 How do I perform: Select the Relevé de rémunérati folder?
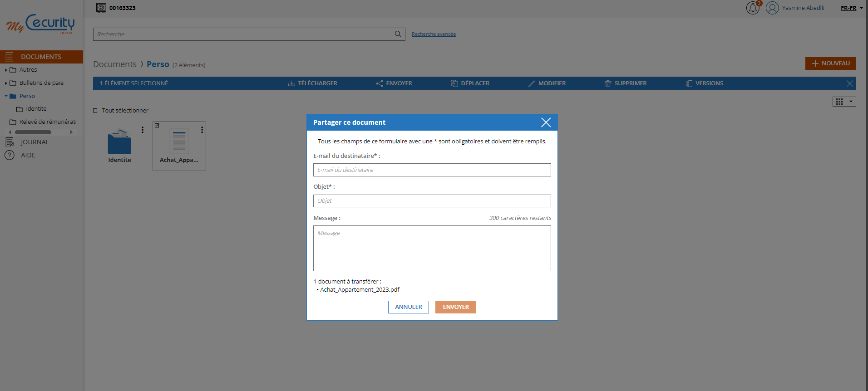click(x=48, y=122)
